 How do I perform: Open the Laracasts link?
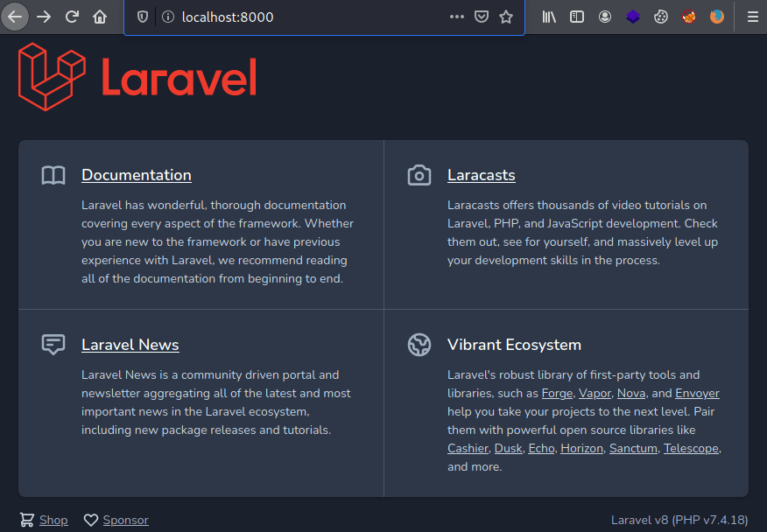[x=482, y=175]
